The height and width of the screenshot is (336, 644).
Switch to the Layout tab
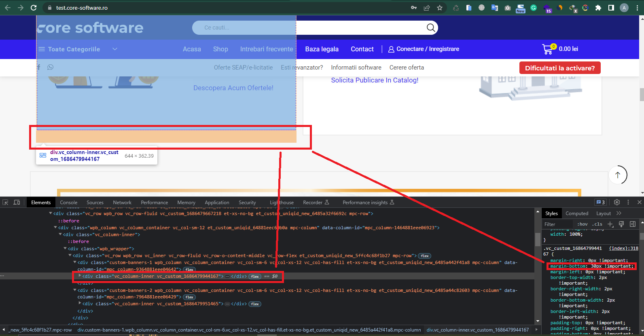604,213
